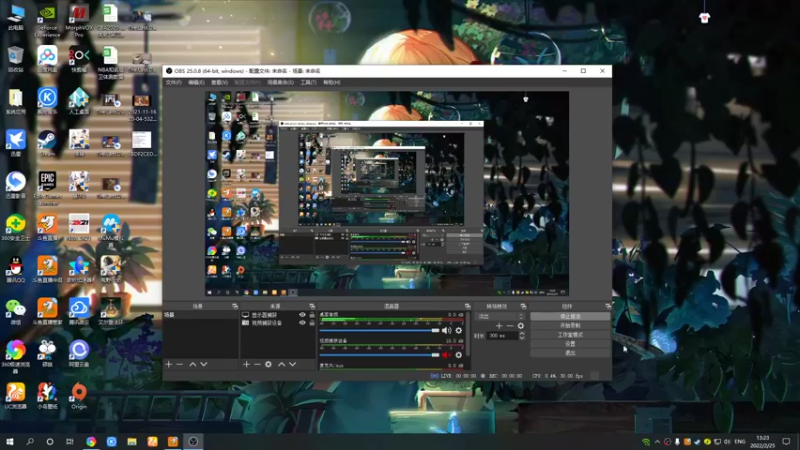Open transition properties gear icon
This screenshot has width=800, height=450.
[520, 326]
